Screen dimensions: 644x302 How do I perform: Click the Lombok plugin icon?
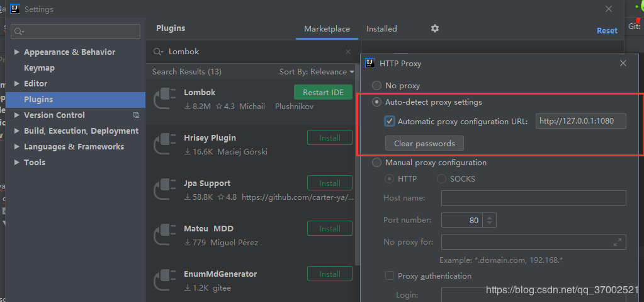165,99
